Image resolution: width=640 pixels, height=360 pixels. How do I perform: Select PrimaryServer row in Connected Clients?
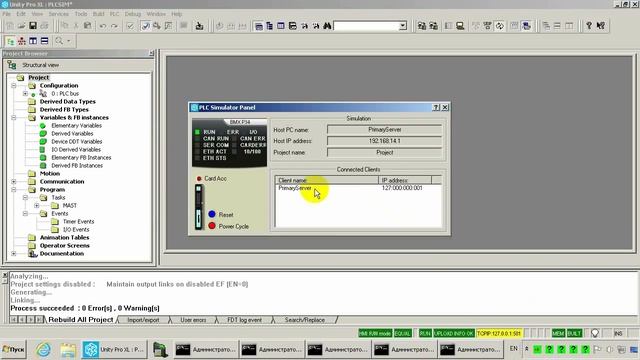click(358, 188)
